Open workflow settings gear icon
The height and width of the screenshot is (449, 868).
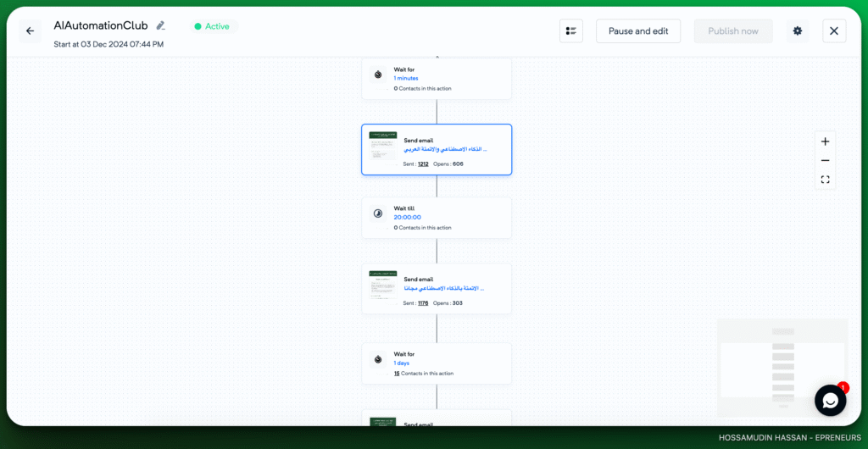pyautogui.click(x=798, y=31)
